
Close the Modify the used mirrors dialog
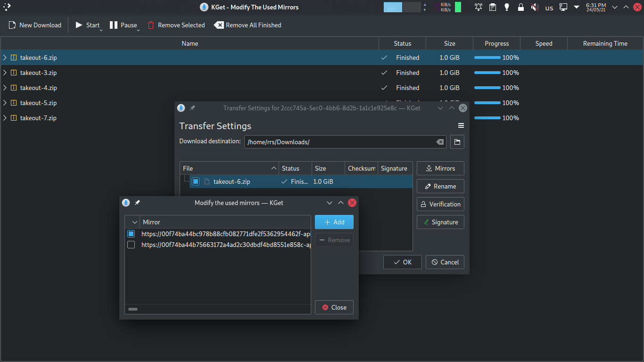coord(334,307)
